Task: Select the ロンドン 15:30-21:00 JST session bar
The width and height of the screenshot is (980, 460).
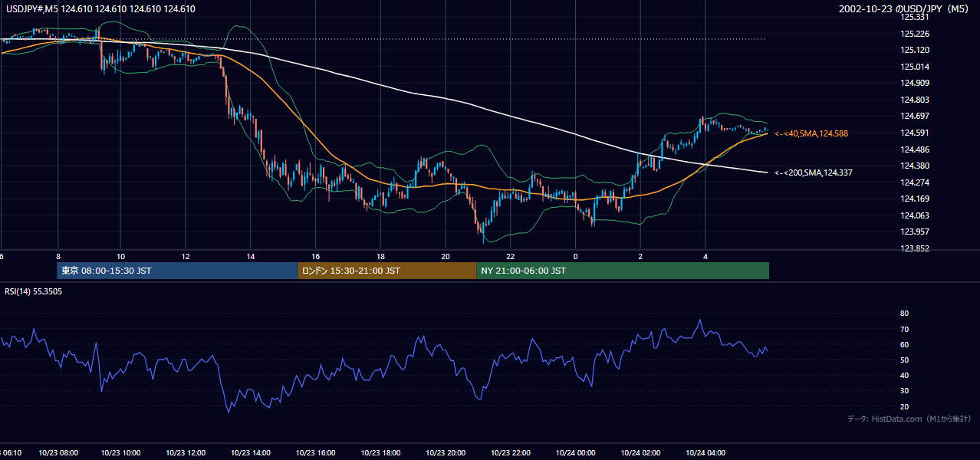Action: (387, 271)
